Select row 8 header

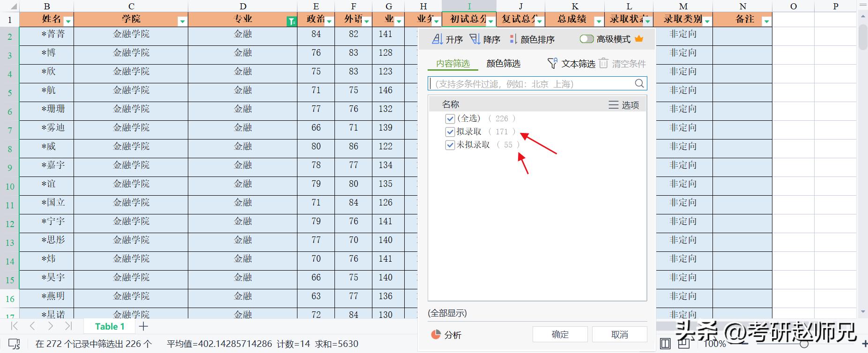tap(10, 149)
